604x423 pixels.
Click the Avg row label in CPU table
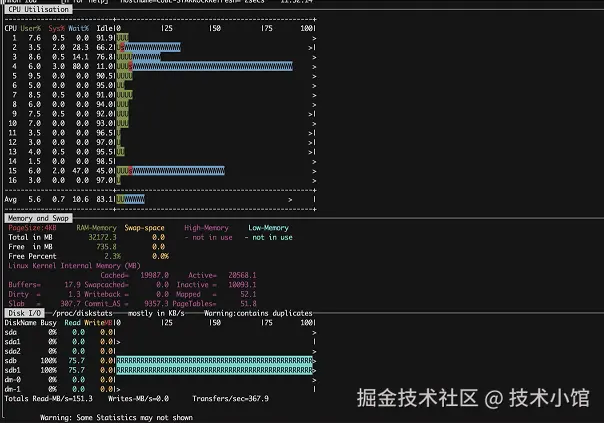click(10, 199)
